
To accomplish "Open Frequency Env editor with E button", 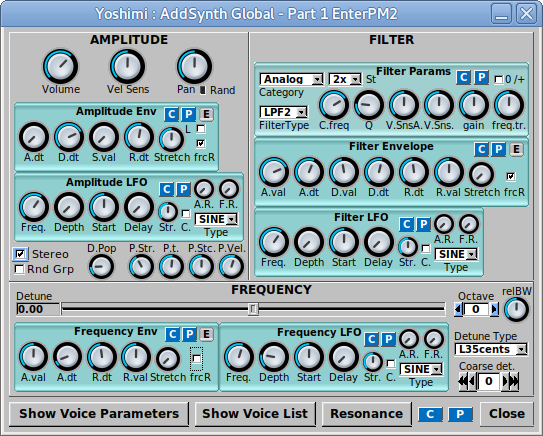I will click(x=206, y=334).
